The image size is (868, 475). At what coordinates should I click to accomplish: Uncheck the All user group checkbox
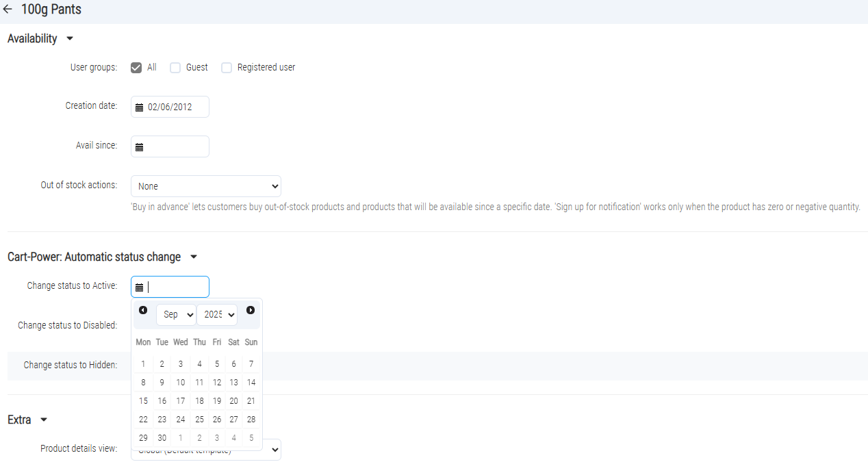pos(136,68)
